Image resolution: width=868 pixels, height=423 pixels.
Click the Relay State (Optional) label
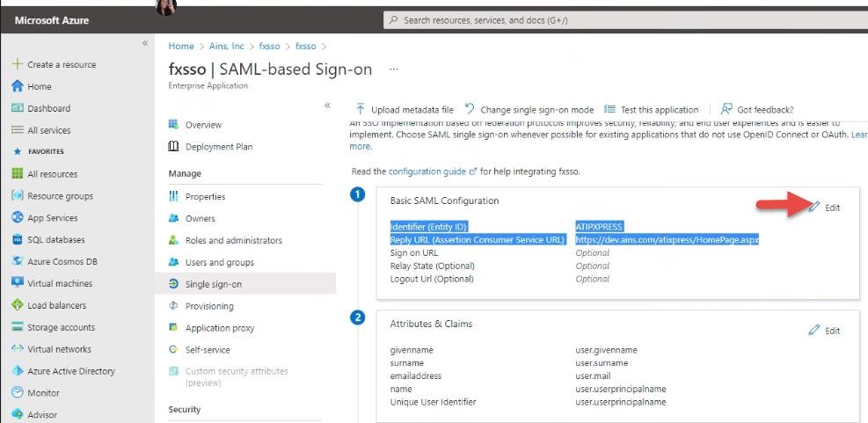point(433,266)
